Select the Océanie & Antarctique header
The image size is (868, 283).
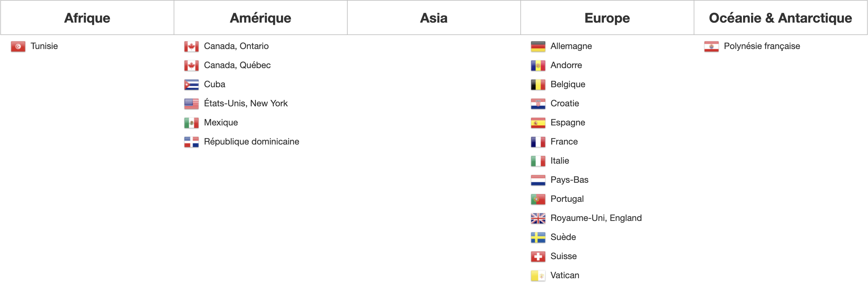tap(780, 18)
